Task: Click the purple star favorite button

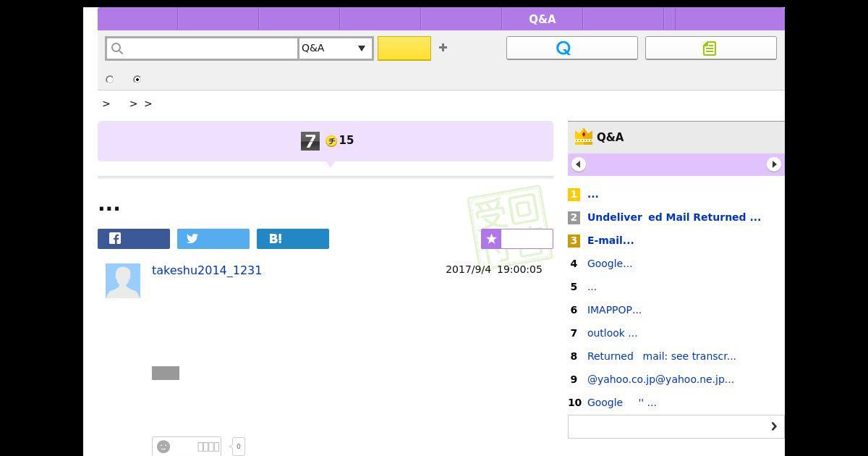Action: (517, 239)
